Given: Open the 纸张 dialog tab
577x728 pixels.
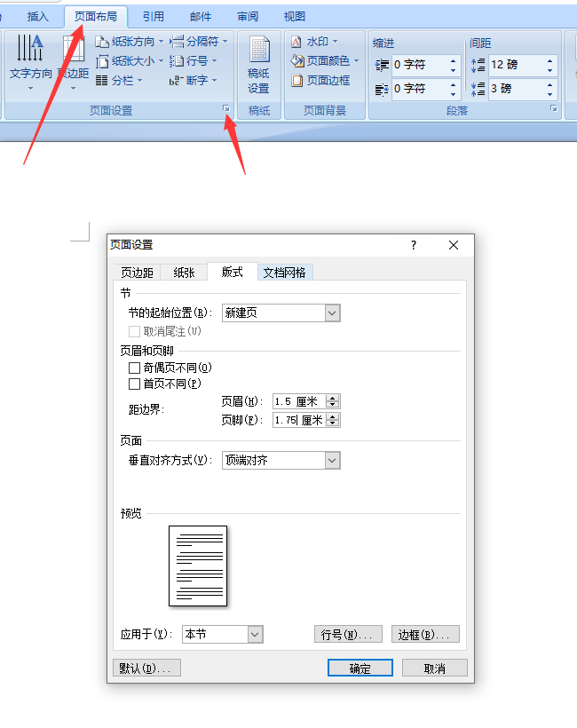Looking at the screenshot, I should coord(184,273).
